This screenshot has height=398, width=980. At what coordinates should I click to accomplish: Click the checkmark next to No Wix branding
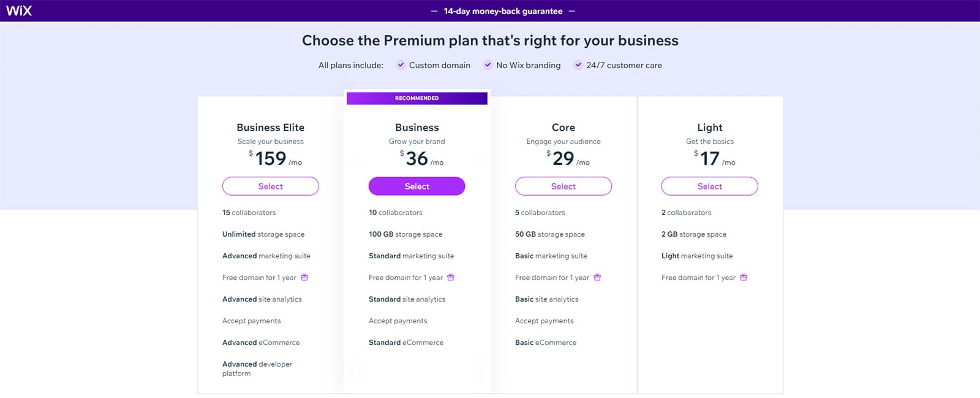(x=488, y=65)
